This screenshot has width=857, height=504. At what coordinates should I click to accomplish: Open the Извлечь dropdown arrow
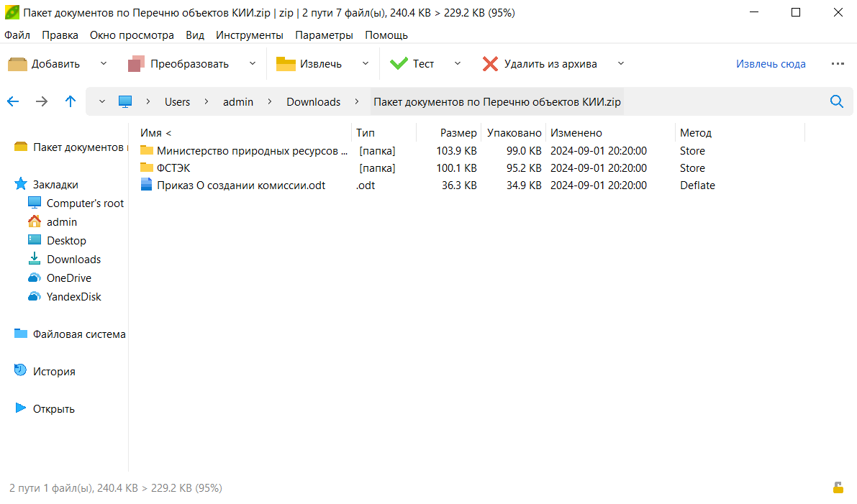[366, 64]
